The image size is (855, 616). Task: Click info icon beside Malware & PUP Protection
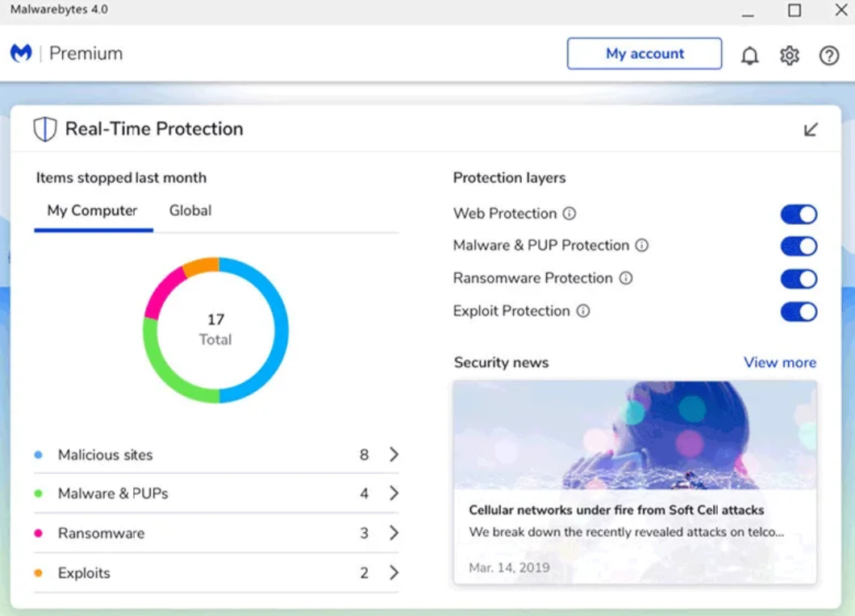[x=642, y=246]
